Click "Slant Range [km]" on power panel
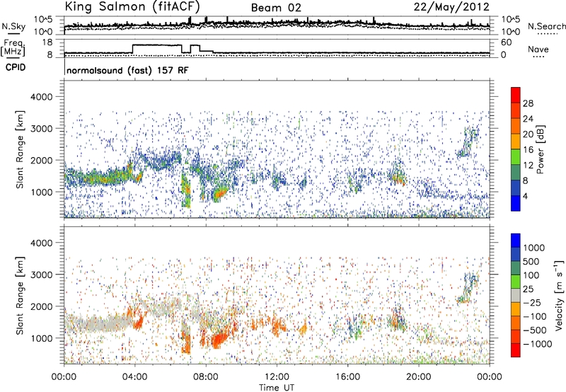566x392 pixels. click(20, 149)
